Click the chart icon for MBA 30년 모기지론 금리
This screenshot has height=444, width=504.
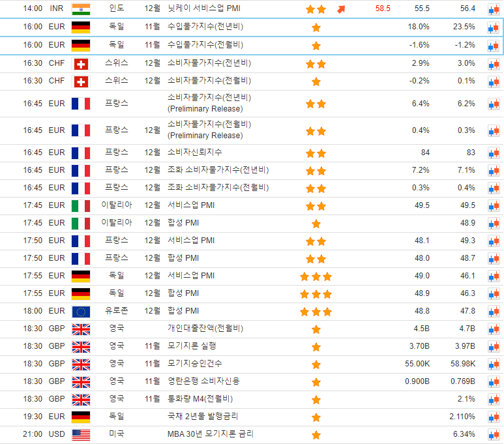pyautogui.click(x=494, y=434)
